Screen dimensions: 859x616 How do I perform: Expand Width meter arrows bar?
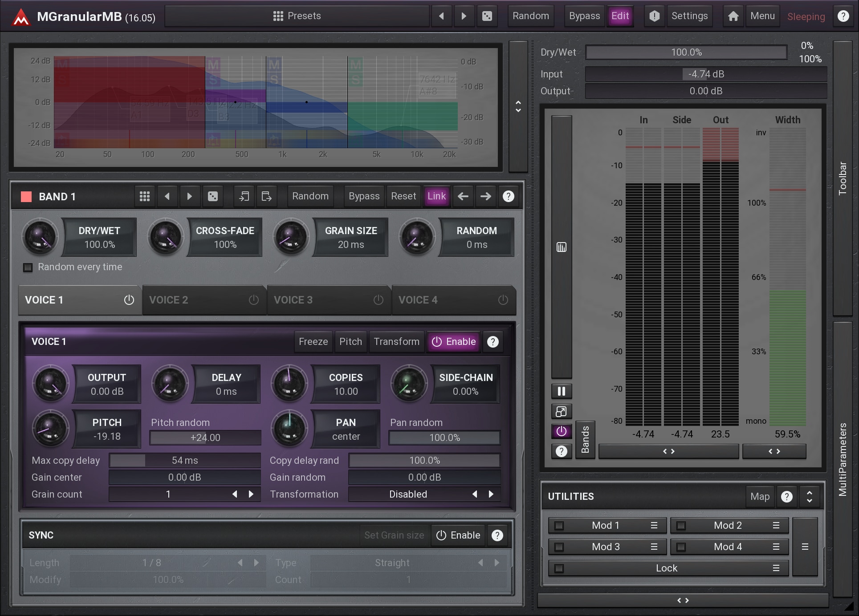774,451
